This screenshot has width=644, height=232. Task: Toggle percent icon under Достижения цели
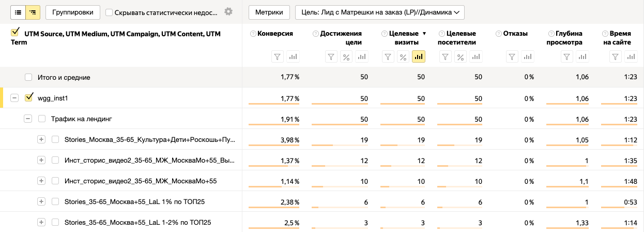point(347,56)
